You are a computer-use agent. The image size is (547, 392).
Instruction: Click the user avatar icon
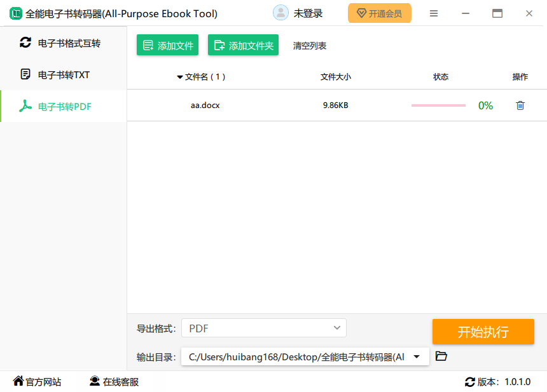point(280,13)
